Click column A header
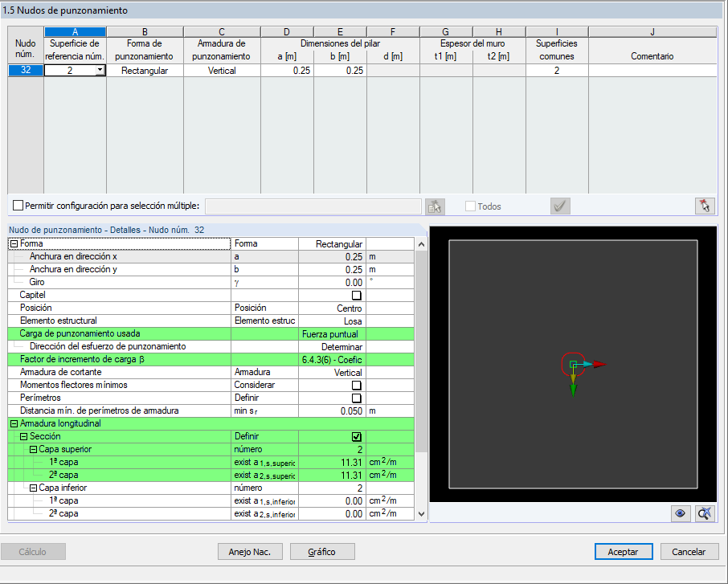Screen dimensions: 728x584 click(76, 32)
